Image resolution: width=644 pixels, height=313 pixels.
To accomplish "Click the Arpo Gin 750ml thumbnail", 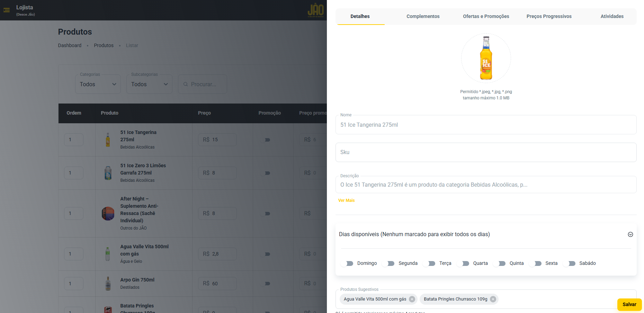I will tap(108, 284).
